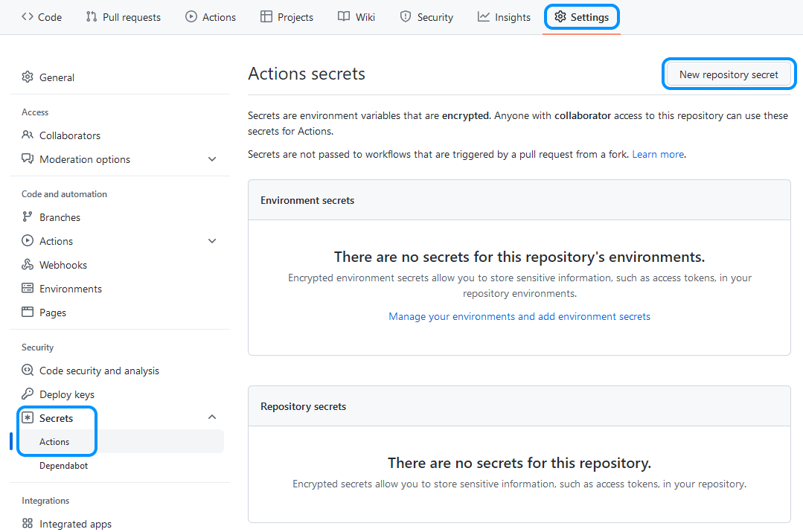The image size is (803, 532).
Task: Expand the Moderation options chevron
Action: coord(212,159)
